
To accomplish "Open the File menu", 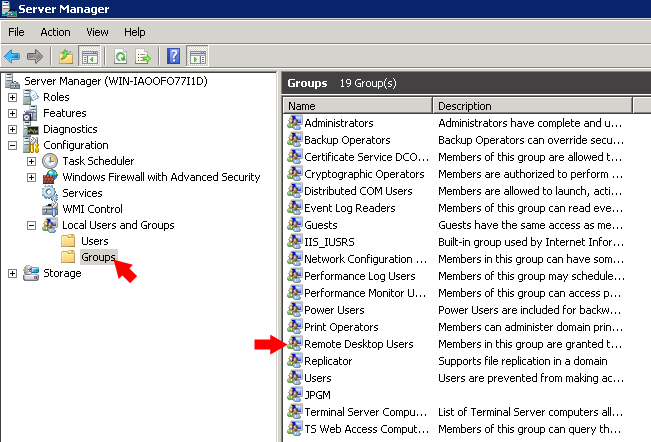I will point(16,32).
